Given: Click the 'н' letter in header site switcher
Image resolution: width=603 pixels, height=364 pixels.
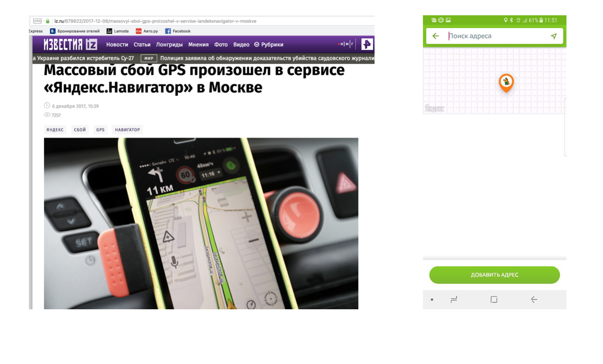Looking at the screenshot, I should (x=342, y=44).
